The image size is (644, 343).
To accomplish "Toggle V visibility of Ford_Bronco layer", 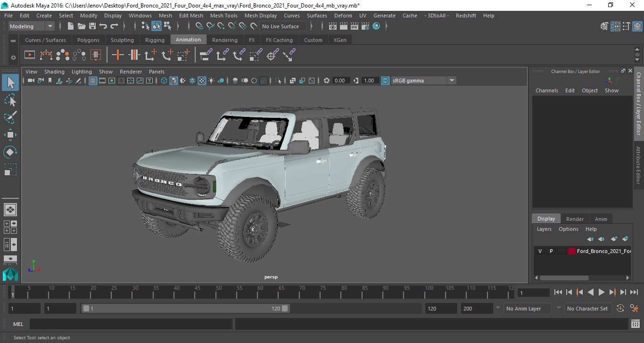I will (x=540, y=251).
